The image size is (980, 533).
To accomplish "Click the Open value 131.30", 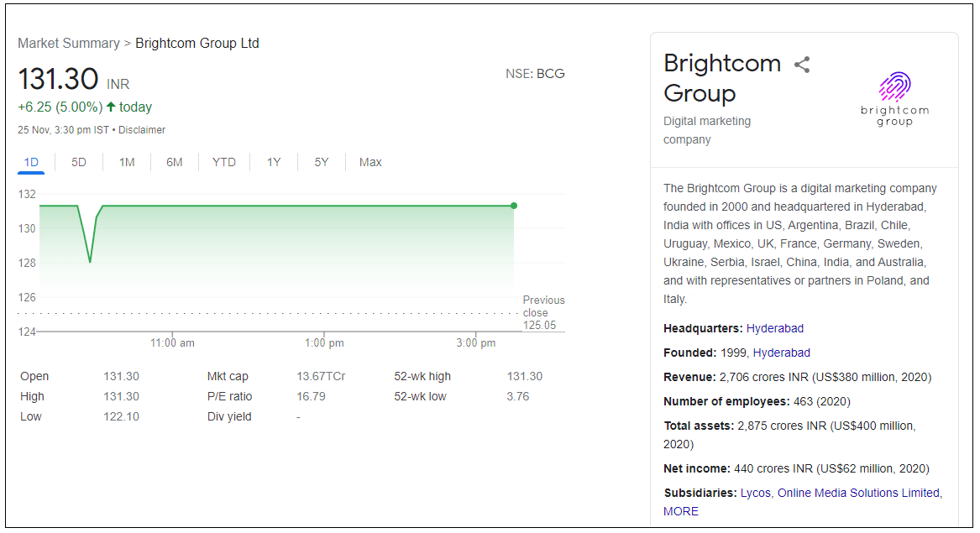I will pos(121,377).
